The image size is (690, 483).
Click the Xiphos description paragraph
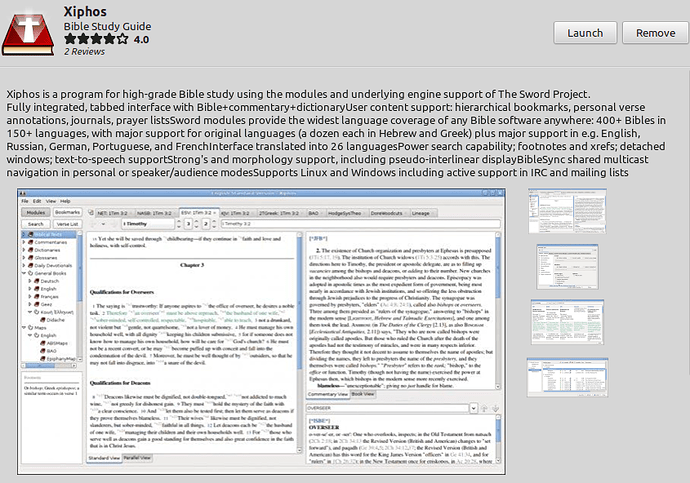(x=336, y=133)
